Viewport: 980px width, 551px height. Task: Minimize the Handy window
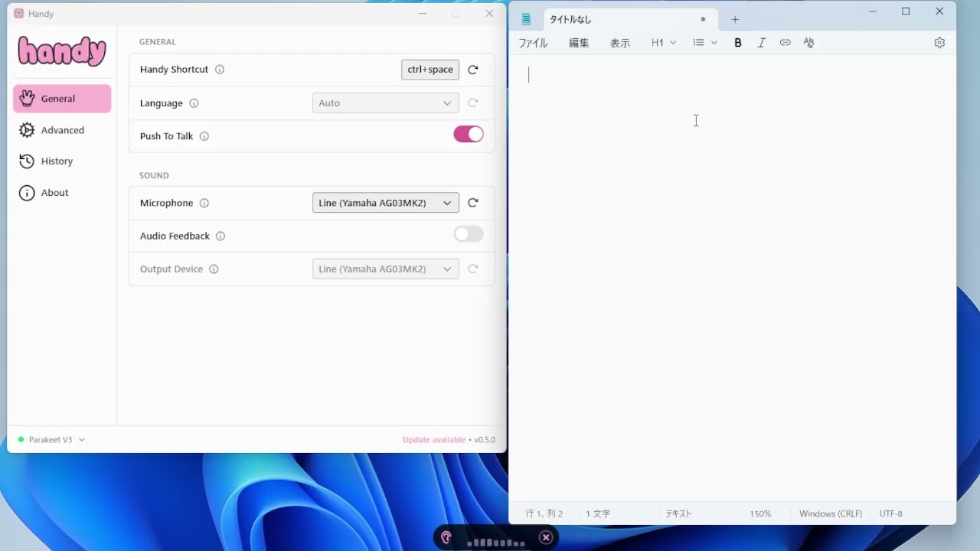[x=423, y=14]
